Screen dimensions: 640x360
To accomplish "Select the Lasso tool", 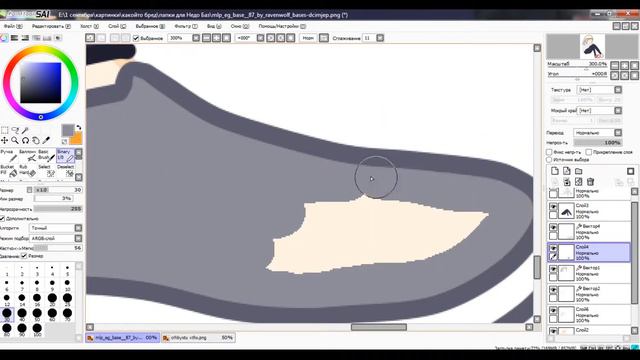I will (15, 130).
